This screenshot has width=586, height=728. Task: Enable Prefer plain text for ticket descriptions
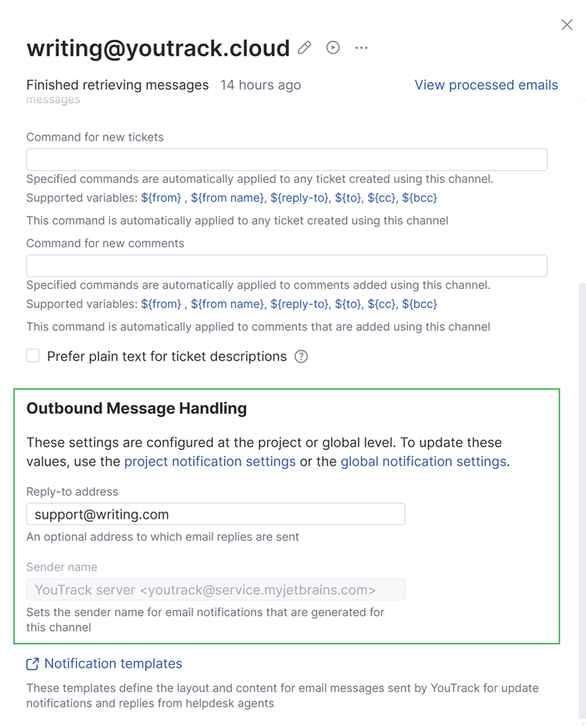(x=33, y=356)
